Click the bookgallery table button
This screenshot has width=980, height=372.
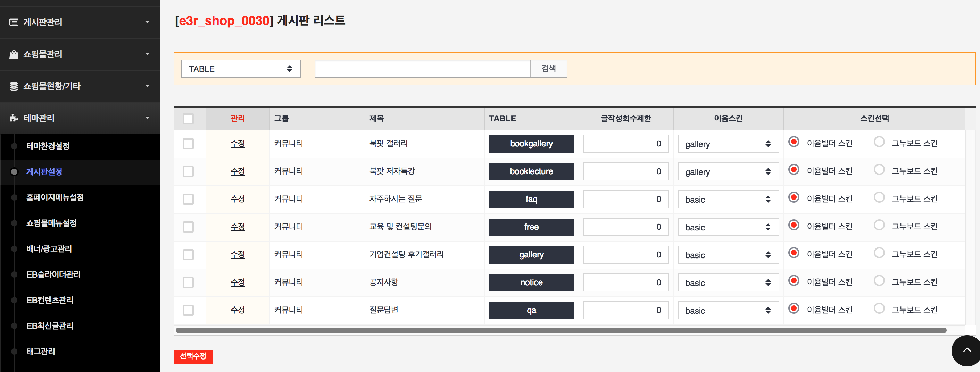pyautogui.click(x=531, y=144)
